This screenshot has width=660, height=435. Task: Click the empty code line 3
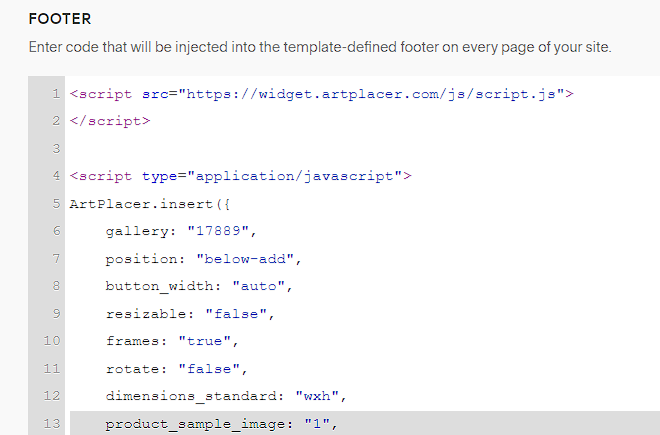coord(365,149)
